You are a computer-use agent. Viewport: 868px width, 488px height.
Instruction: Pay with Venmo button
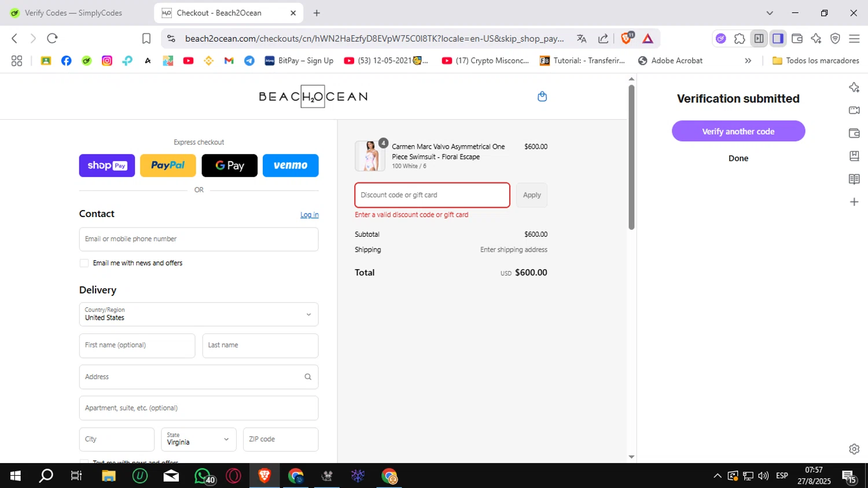click(290, 166)
